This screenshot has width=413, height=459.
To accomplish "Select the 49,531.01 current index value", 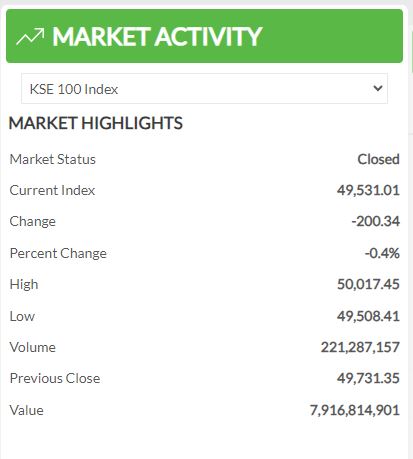I will click(368, 190).
